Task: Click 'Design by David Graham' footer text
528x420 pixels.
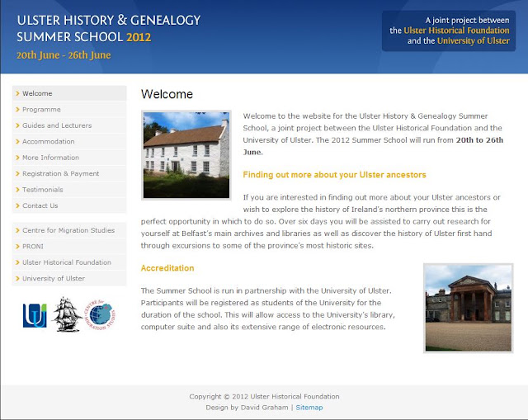Action: click(247, 408)
